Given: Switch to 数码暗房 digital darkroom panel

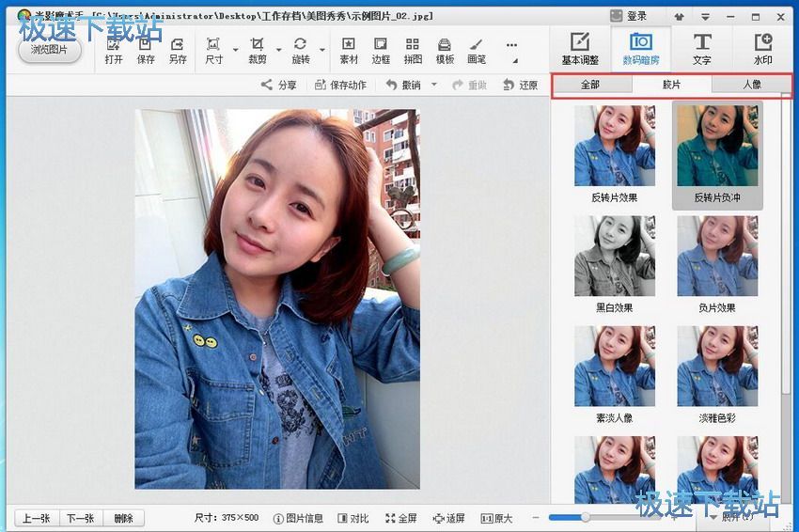Looking at the screenshot, I should (640, 49).
